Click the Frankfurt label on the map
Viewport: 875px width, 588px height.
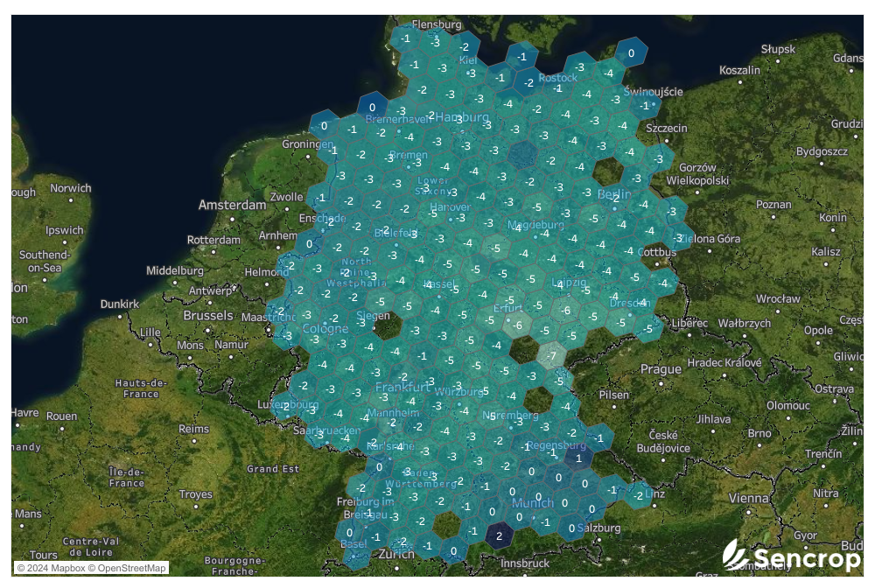click(x=402, y=387)
